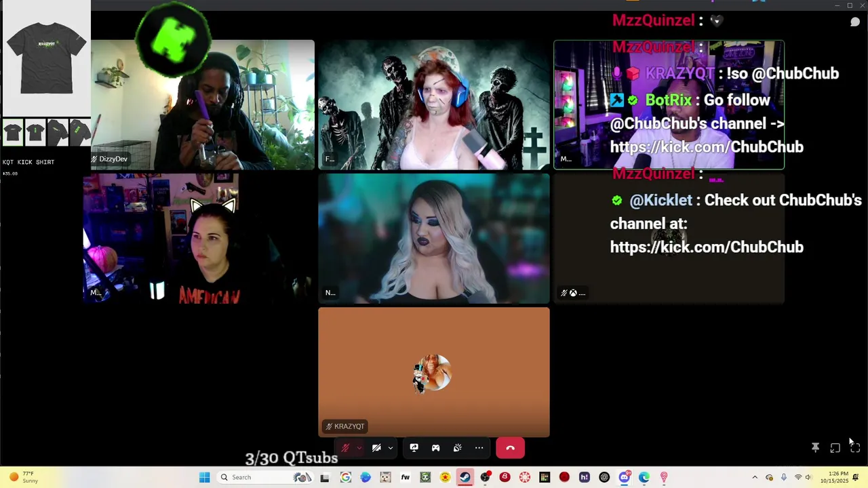This screenshot has height=488, width=868.
Task: Click the @Kicklet username in chat
Action: click(660, 201)
